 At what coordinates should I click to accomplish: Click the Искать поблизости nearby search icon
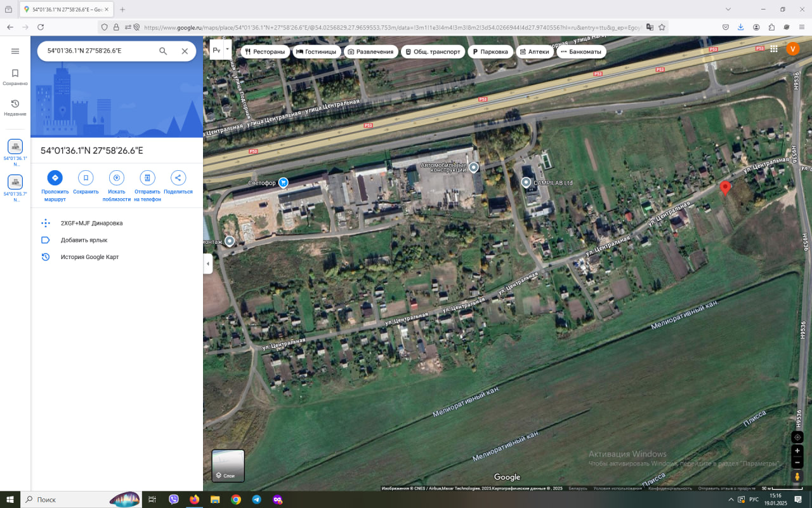[117, 178]
